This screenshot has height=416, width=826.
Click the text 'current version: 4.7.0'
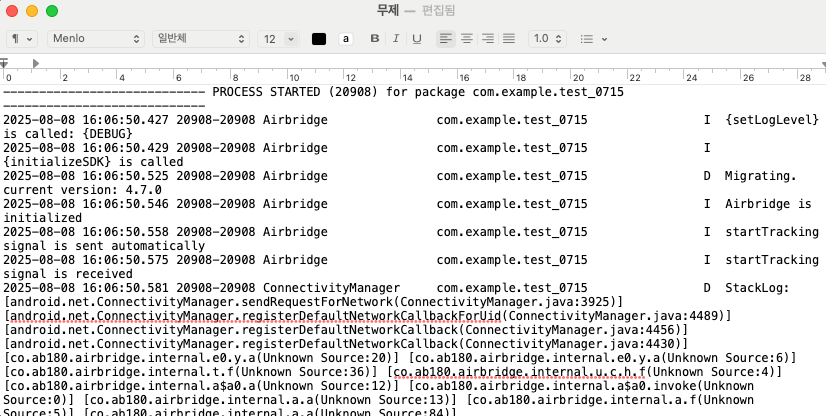[82, 190]
